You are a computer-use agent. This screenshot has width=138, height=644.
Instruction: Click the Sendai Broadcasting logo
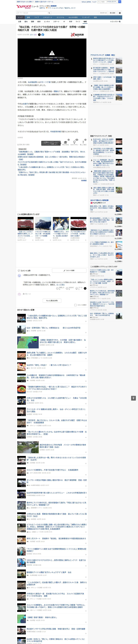click(x=77, y=35)
